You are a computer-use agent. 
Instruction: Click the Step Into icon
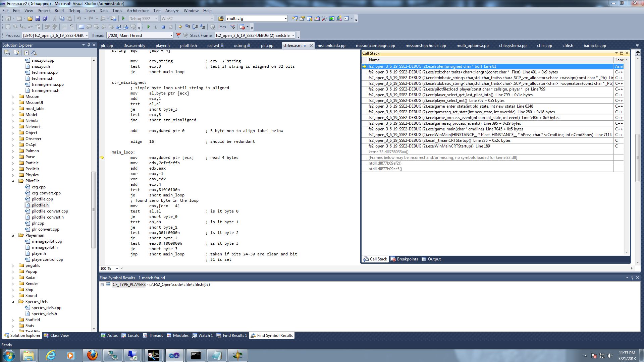click(187, 27)
